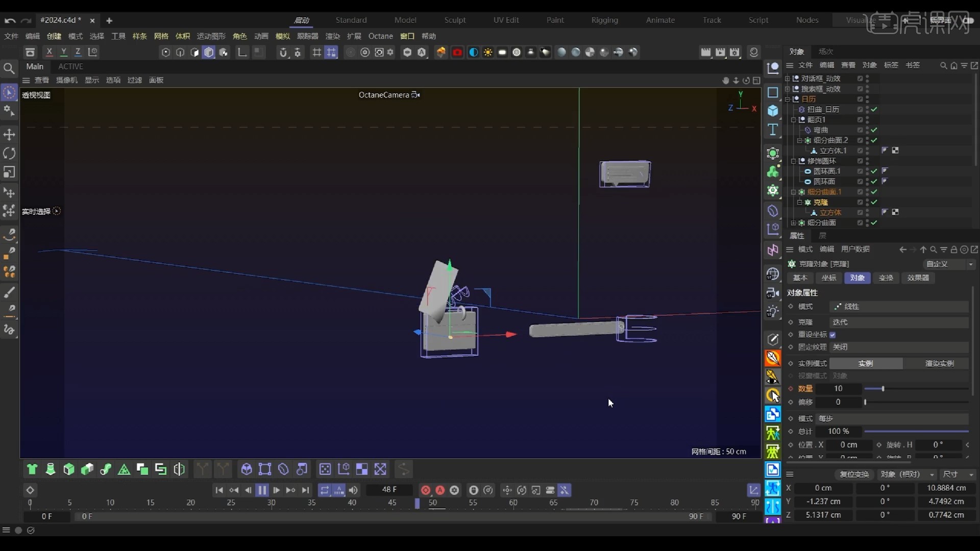Open new tab with plus icon
This screenshot has width=980, height=551.
[109, 20]
